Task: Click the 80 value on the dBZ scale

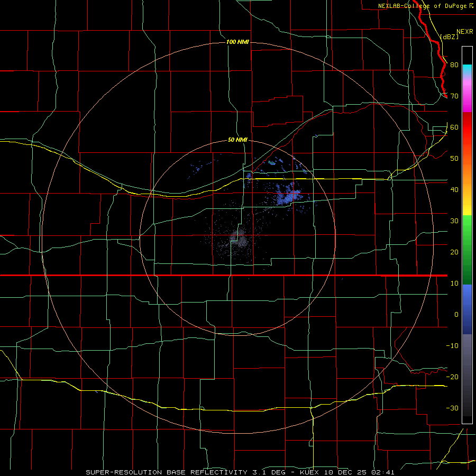Action: (454, 65)
